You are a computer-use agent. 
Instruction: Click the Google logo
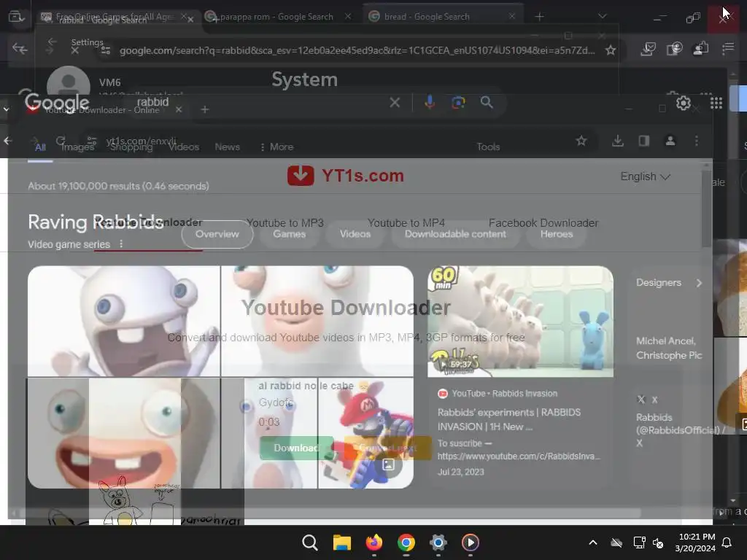coord(57,102)
